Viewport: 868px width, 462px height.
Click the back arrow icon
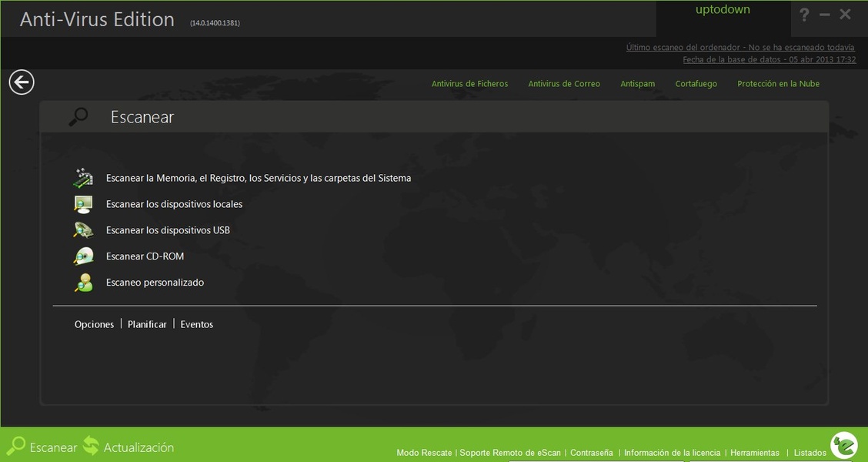click(22, 82)
